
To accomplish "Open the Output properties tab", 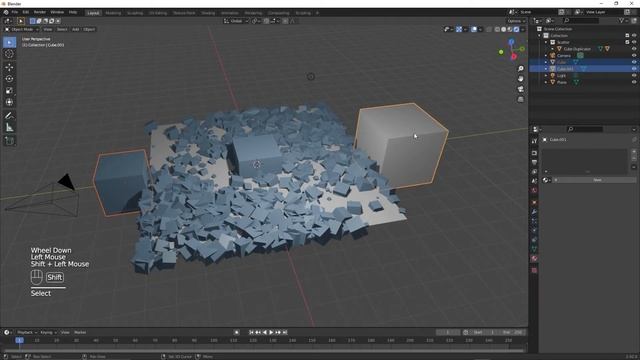I will pos(534,162).
